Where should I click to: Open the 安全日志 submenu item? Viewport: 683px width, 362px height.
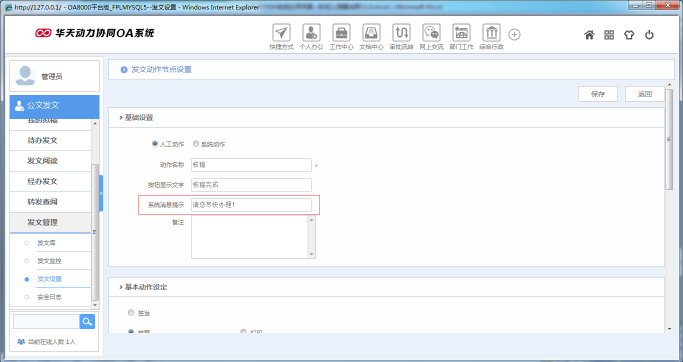tap(49, 297)
